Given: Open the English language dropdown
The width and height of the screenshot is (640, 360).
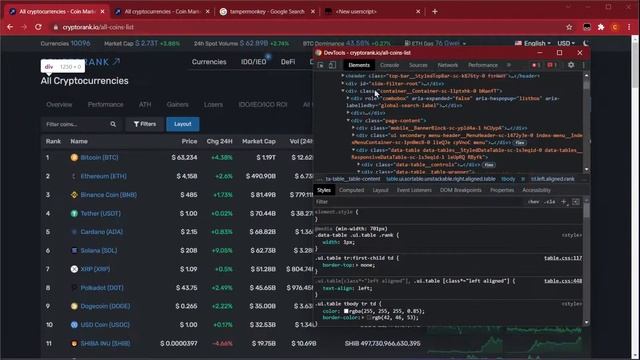Looking at the screenshot, I should pos(533,43).
